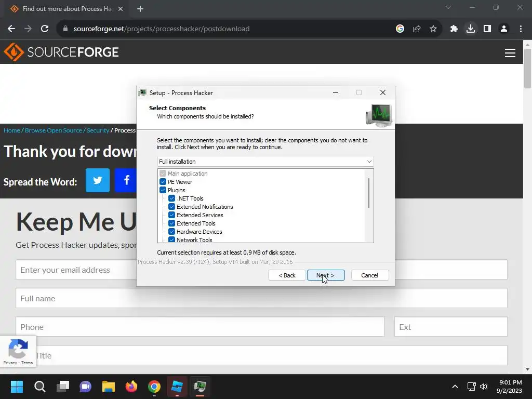Image resolution: width=532 pixels, height=399 pixels.
Task: Bookmark this page with star icon
Action: 433,29
